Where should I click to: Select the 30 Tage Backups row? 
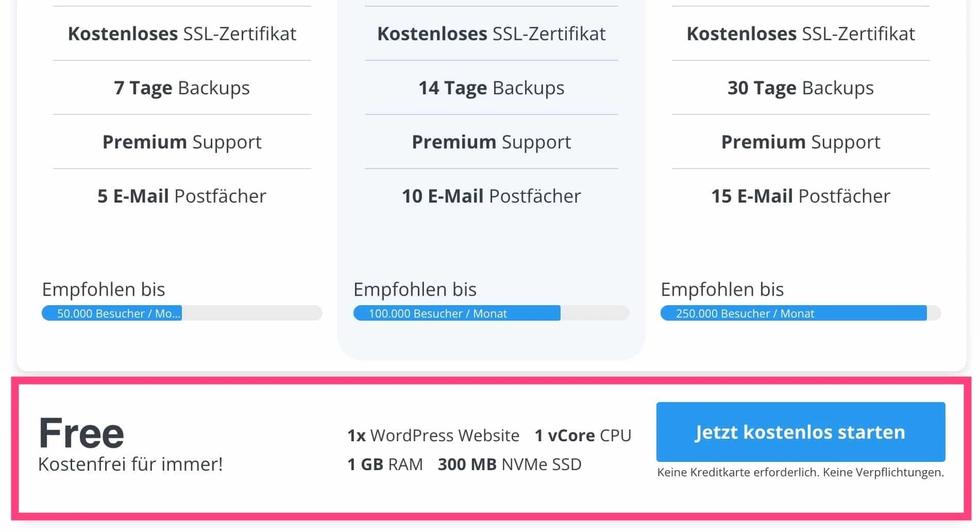(800, 87)
